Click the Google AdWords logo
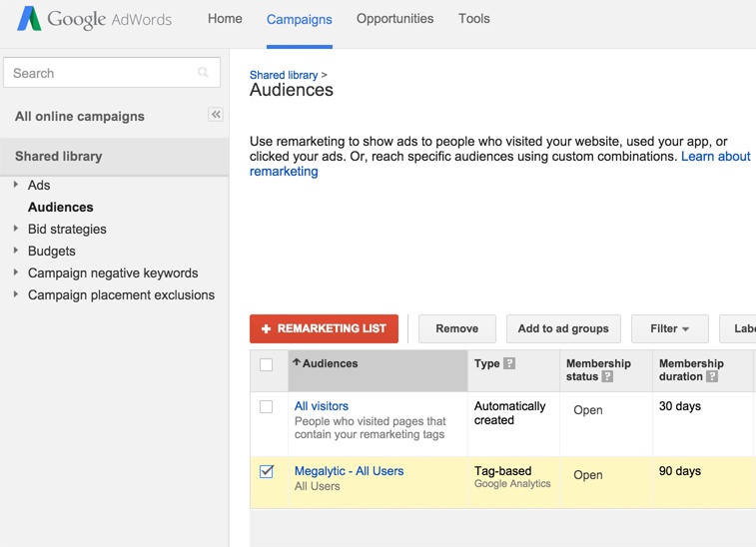756x547 pixels. tap(94, 19)
